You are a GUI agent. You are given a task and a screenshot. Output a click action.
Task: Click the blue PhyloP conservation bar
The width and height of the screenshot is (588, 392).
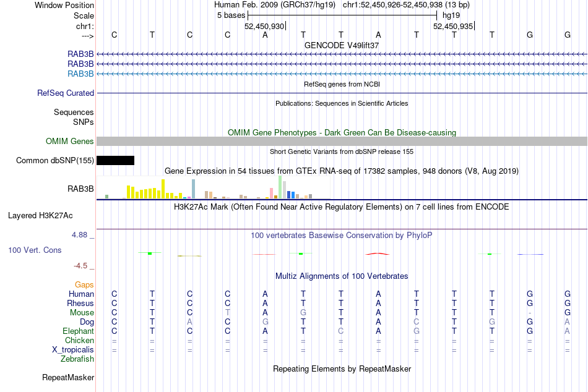pyautogui.click(x=530, y=255)
